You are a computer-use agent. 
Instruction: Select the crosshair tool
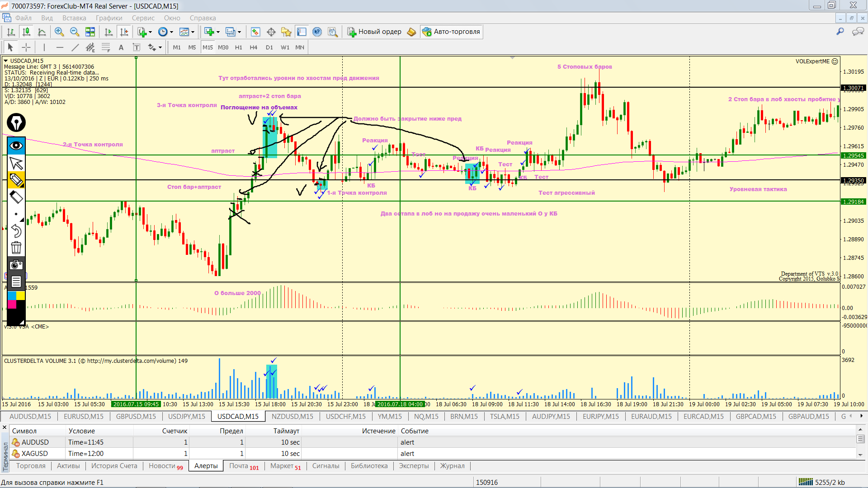26,47
